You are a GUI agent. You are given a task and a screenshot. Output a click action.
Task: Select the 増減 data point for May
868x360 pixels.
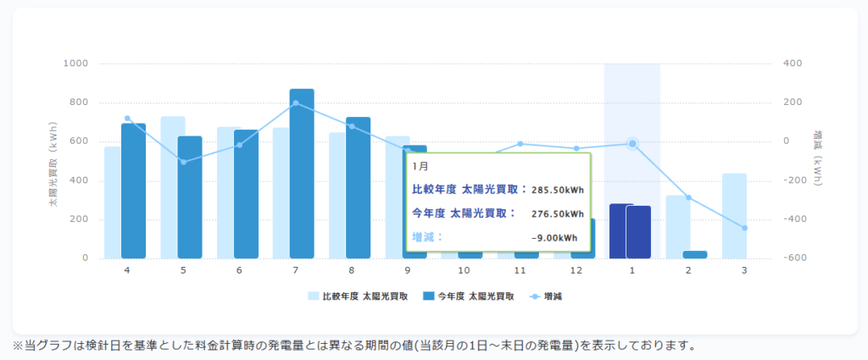(x=183, y=162)
